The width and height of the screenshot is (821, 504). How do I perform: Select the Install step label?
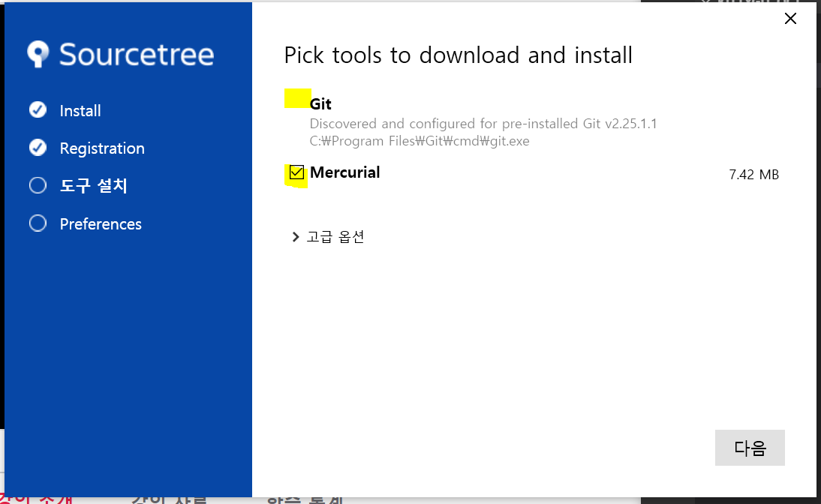point(80,111)
